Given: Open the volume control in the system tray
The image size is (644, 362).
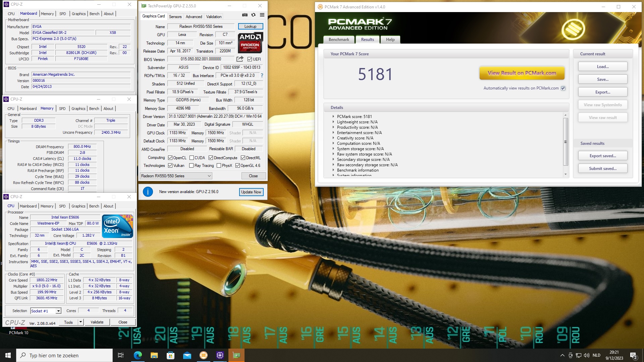Looking at the screenshot, I should pos(586,355).
